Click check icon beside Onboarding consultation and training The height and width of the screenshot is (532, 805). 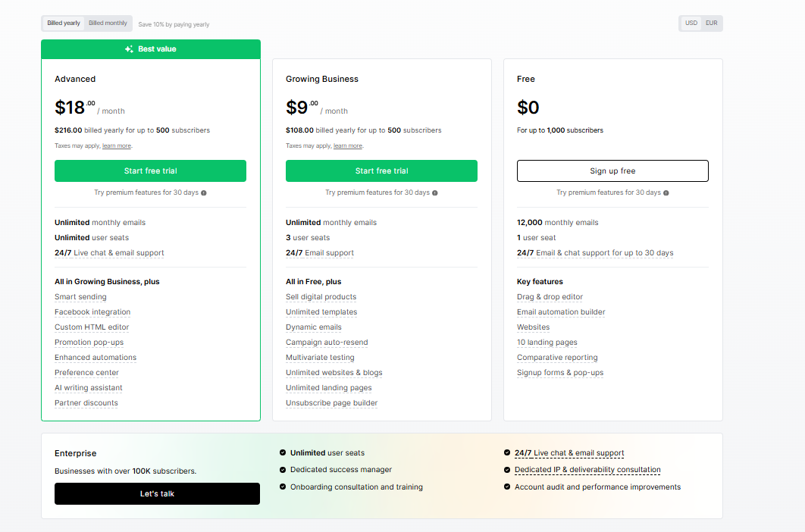(283, 487)
